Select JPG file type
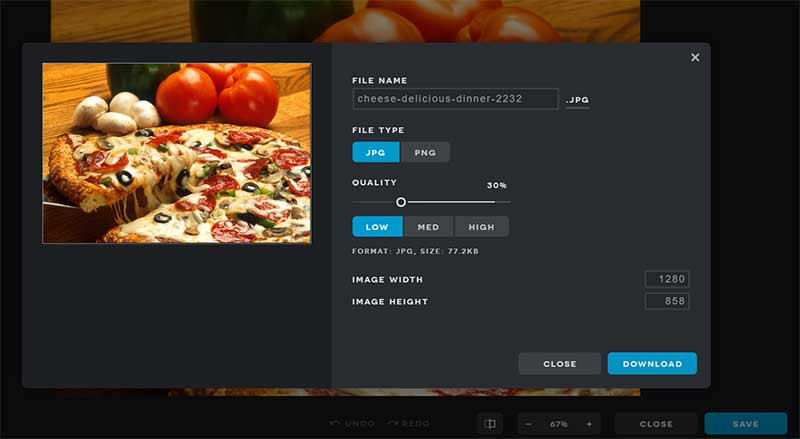The height and width of the screenshot is (439, 800). (x=376, y=152)
